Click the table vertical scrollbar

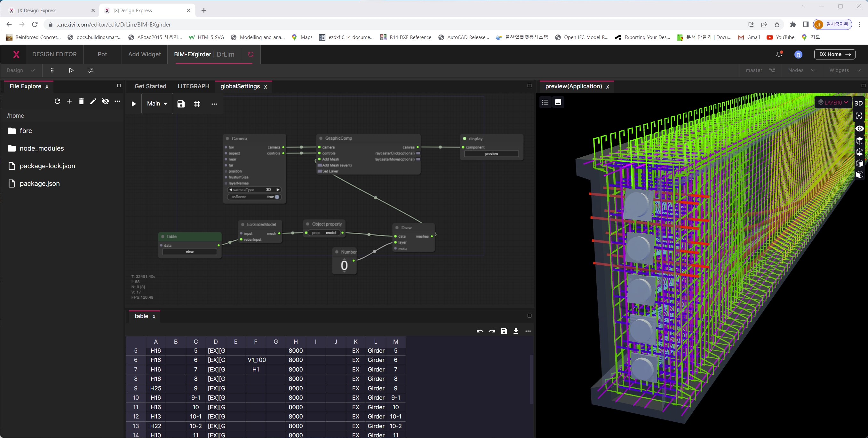click(x=531, y=379)
